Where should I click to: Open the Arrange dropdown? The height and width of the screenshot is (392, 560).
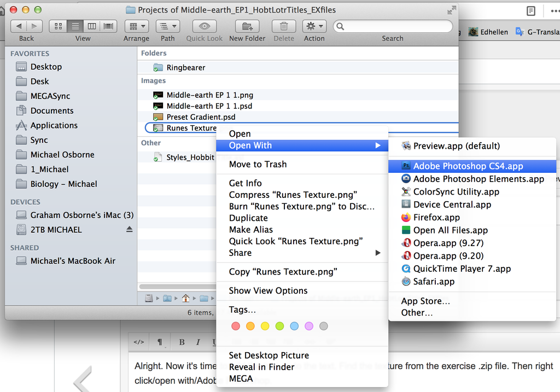tap(137, 26)
